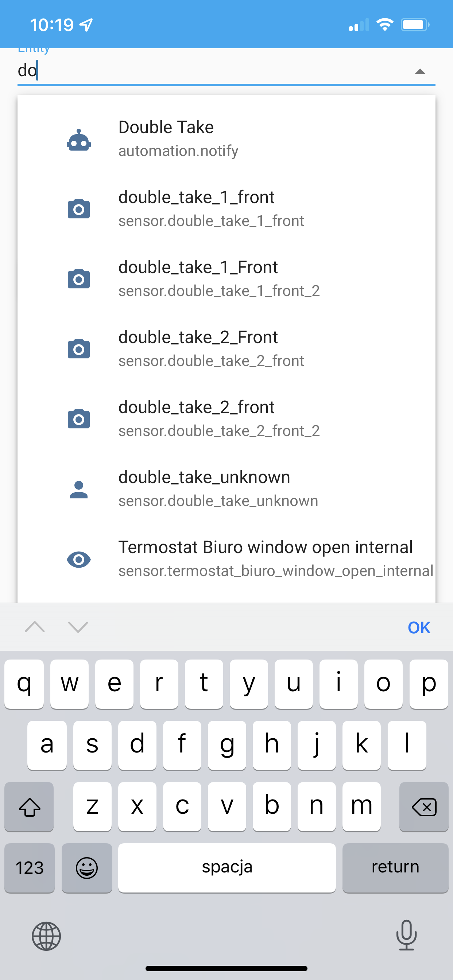The height and width of the screenshot is (980, 453).
Task: Click camera icon for double_take_2_Front
Action: click(x=79, y=349)
